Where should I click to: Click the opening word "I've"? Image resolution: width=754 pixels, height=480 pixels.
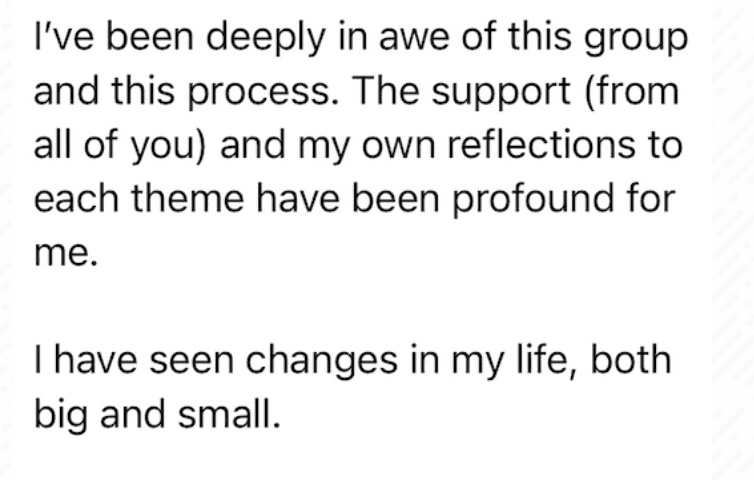(x=67, y=40)
